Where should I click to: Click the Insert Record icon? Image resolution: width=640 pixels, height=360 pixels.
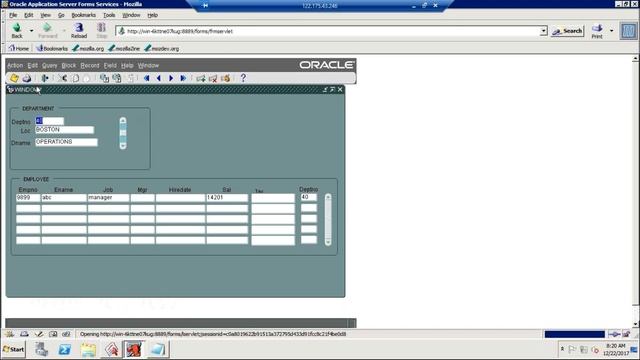200,78
